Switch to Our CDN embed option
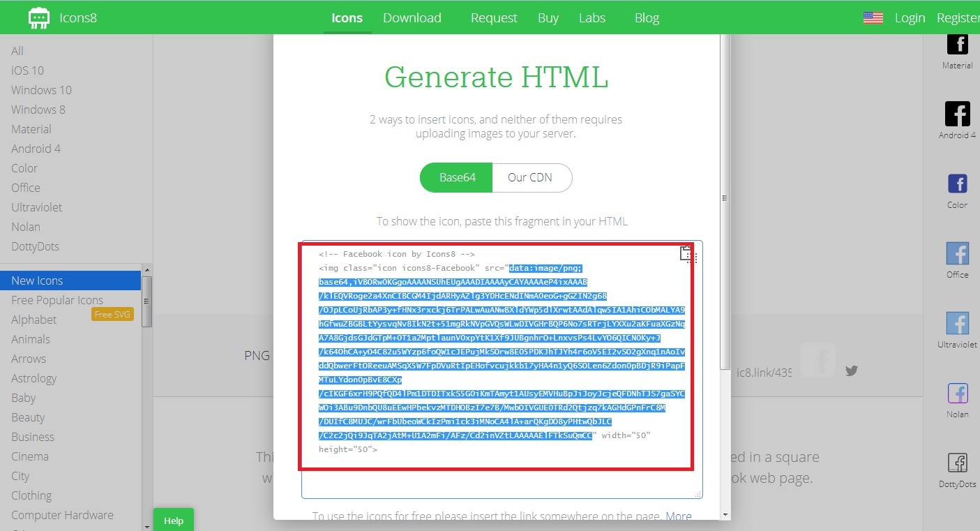Viewport: 980px width, 531px height. 532,178
